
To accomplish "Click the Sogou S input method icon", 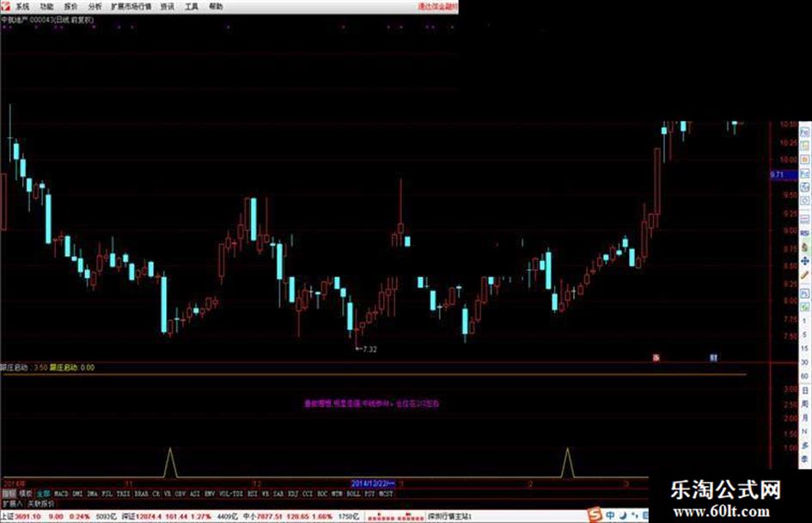I will point(595,515).
